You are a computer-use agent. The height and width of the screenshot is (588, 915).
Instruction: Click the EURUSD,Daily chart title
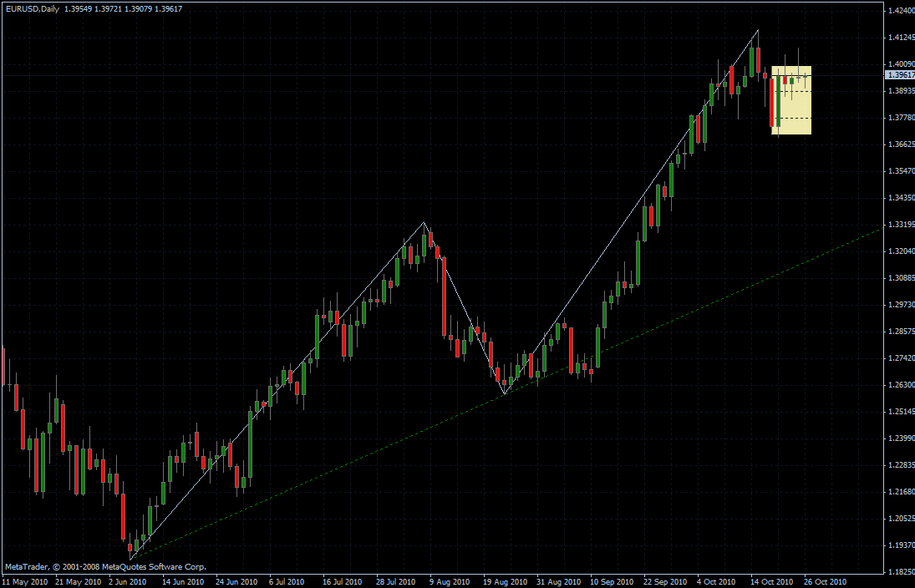[x=32, y=8]
